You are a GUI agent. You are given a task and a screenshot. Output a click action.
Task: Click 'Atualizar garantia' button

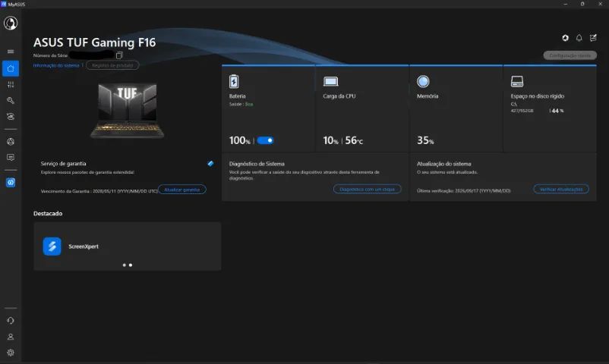181,190
